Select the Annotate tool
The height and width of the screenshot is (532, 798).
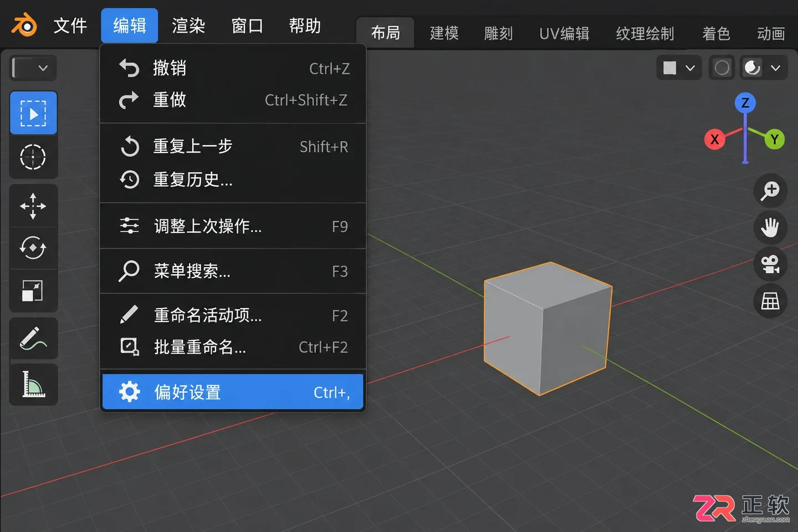coord(33,339)
